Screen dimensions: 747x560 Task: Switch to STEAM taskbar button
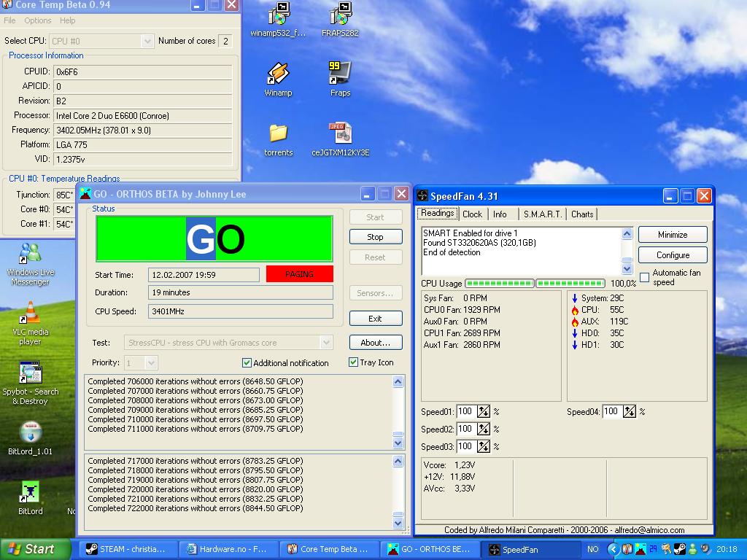tap(127, 549)
